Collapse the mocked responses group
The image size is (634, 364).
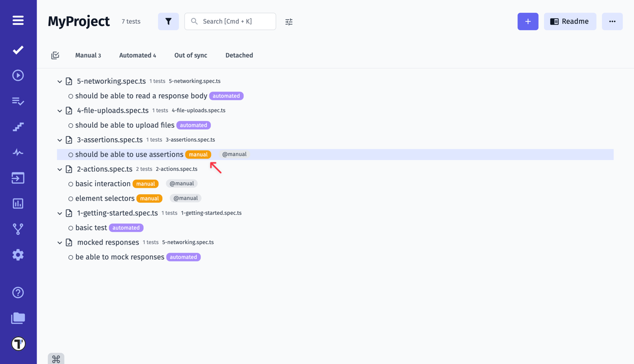[59, 242]
